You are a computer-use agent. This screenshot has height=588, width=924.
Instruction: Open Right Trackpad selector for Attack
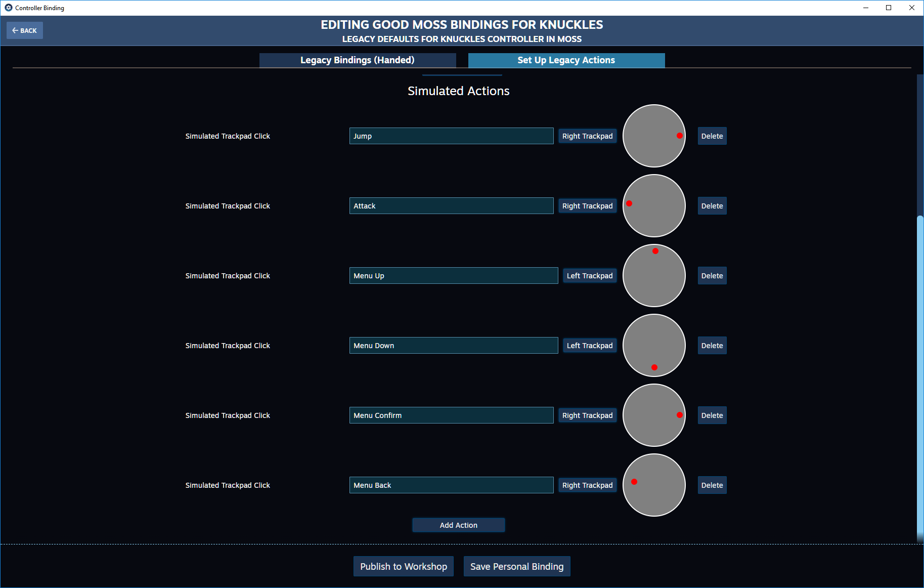587,206
